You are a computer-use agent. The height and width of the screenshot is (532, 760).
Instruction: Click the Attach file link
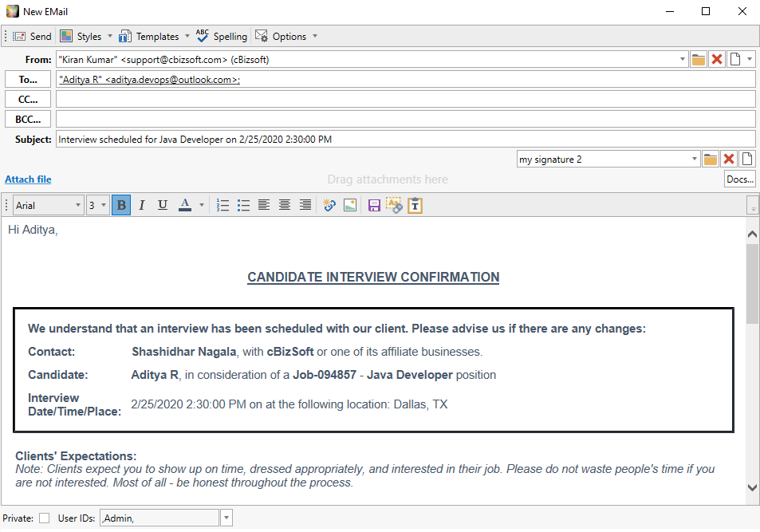28,179
